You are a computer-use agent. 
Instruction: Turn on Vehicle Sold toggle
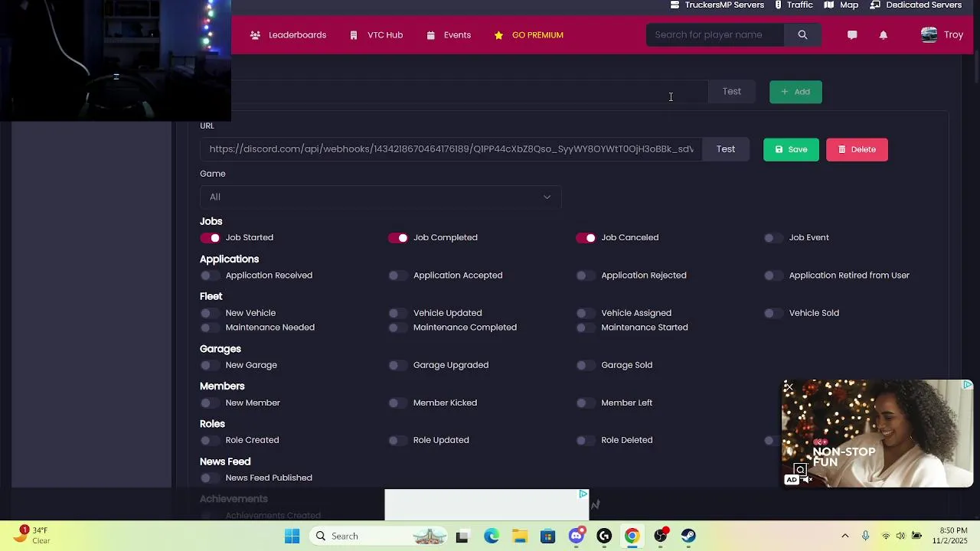(x=773, y=313)
